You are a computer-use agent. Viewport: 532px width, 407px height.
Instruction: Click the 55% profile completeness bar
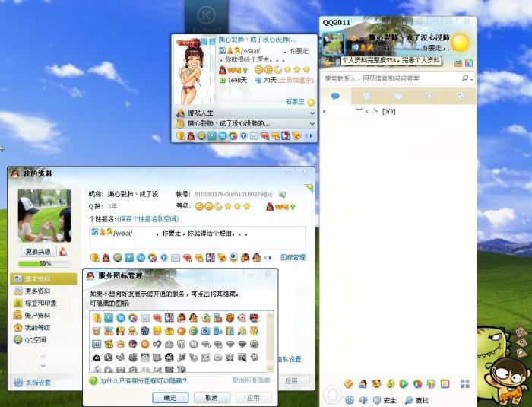pos(44,264)
